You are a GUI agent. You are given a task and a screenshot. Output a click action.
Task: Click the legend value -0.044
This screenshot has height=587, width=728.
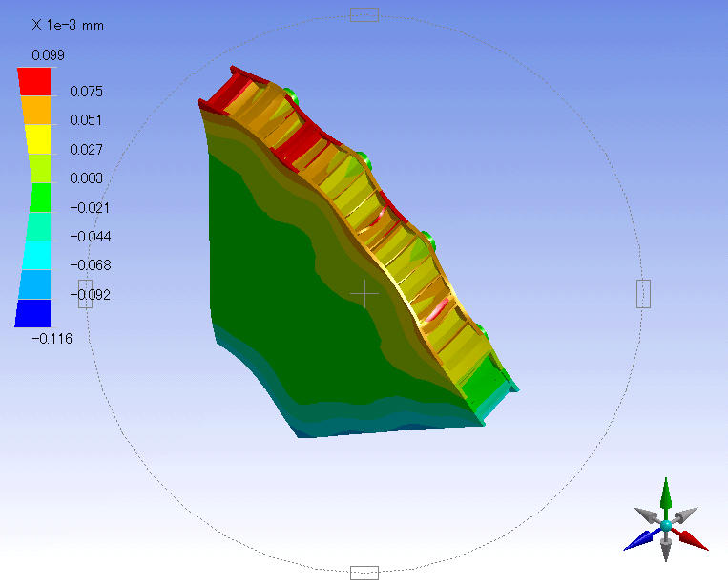point(91,237)
